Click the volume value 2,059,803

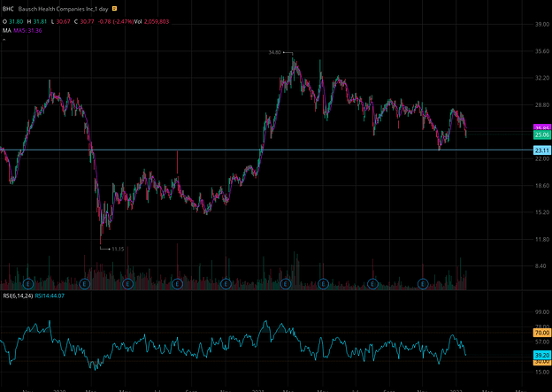point(157,22)
